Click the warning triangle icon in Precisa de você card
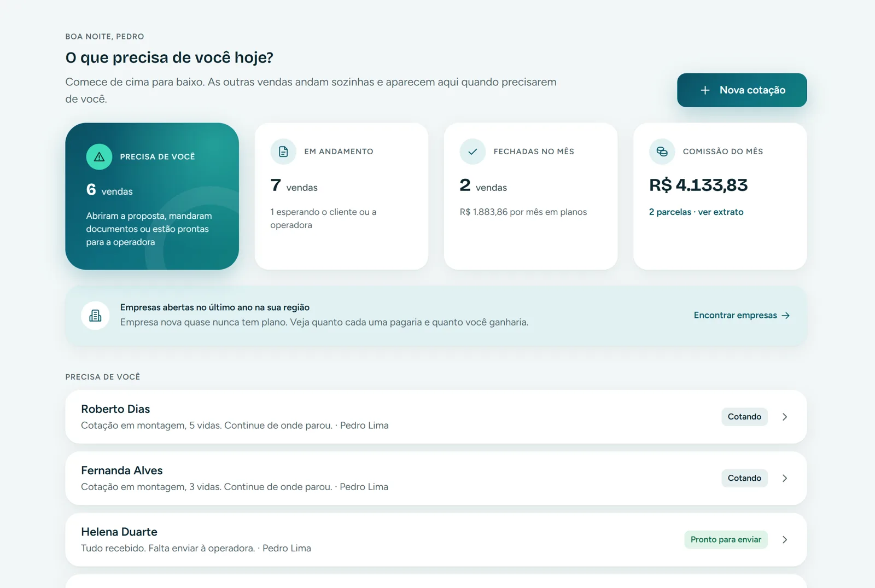Screen dimensions: 875x588 point(99,157)
